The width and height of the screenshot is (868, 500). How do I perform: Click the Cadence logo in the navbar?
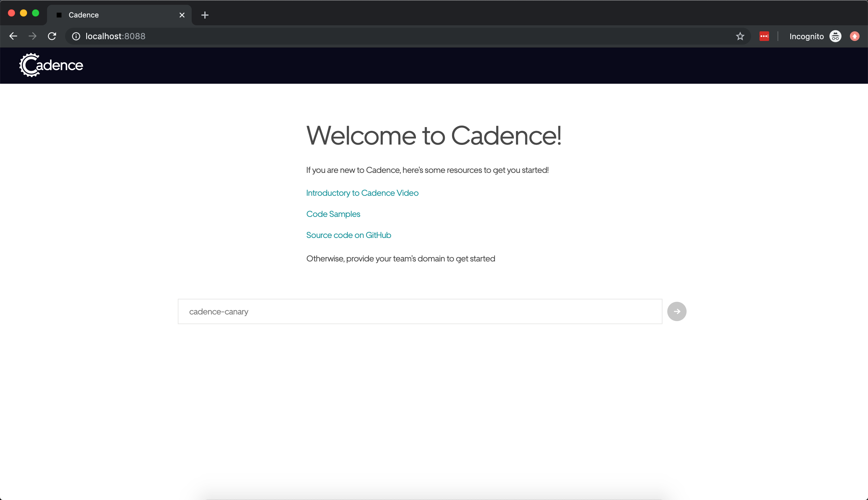point(51,65)
